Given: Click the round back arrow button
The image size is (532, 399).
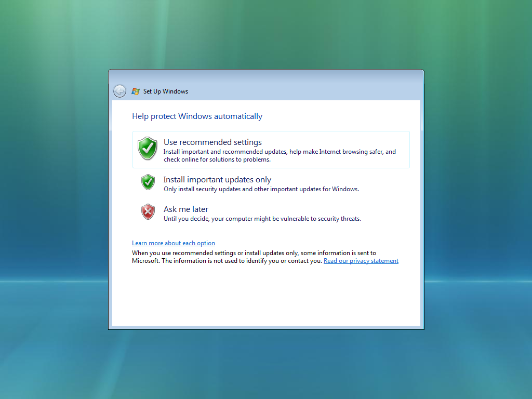Looking at the screenshot, I should click(120, 91).
